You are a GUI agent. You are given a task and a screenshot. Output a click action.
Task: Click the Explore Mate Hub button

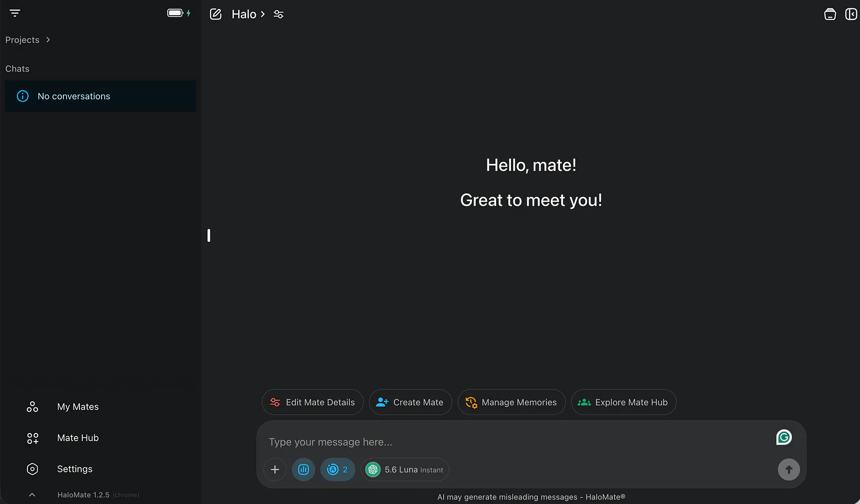(623, 402)
